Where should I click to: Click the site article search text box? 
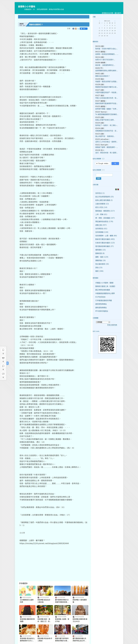click(104, 175)
